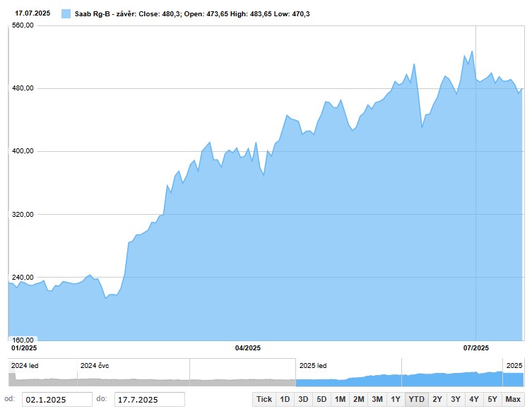
Task: Choose the 4Y range button
Action: tap(474, 399)
